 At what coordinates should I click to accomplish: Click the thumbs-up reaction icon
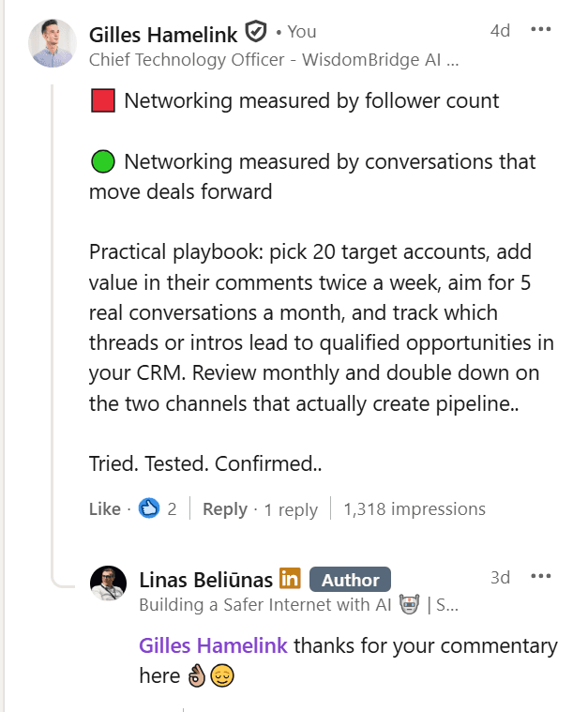point(149,508)
